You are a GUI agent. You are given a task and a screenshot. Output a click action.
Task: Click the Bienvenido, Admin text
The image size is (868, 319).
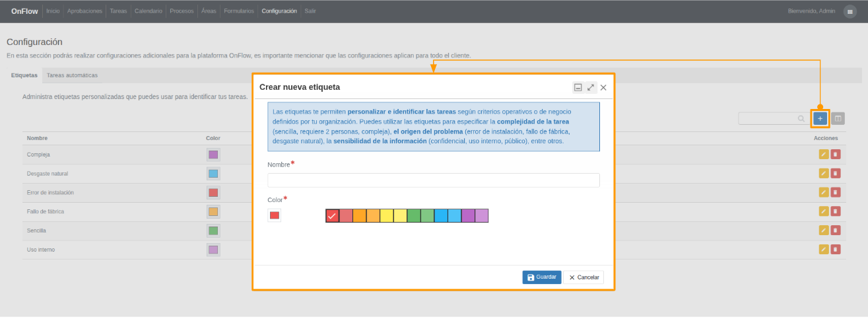click(x=811, y=11)
